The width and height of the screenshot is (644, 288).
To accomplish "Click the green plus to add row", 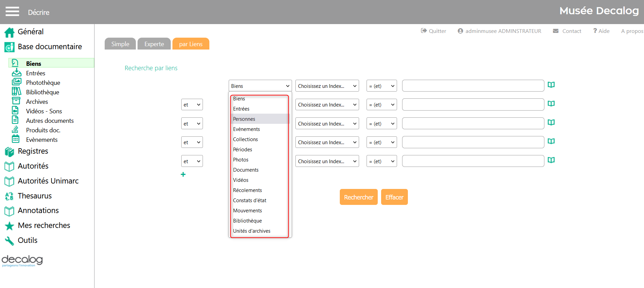I will coord(183,174).
